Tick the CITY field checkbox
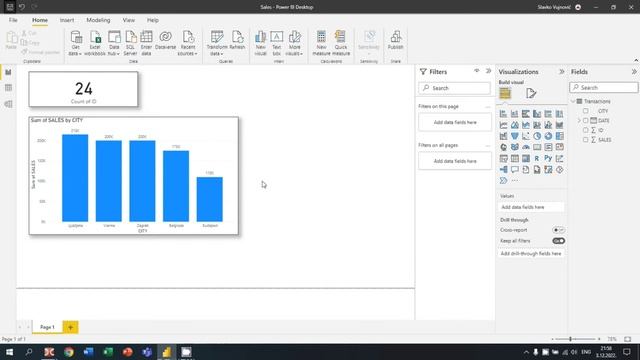The image size is (640, 360). pos(586,111)
